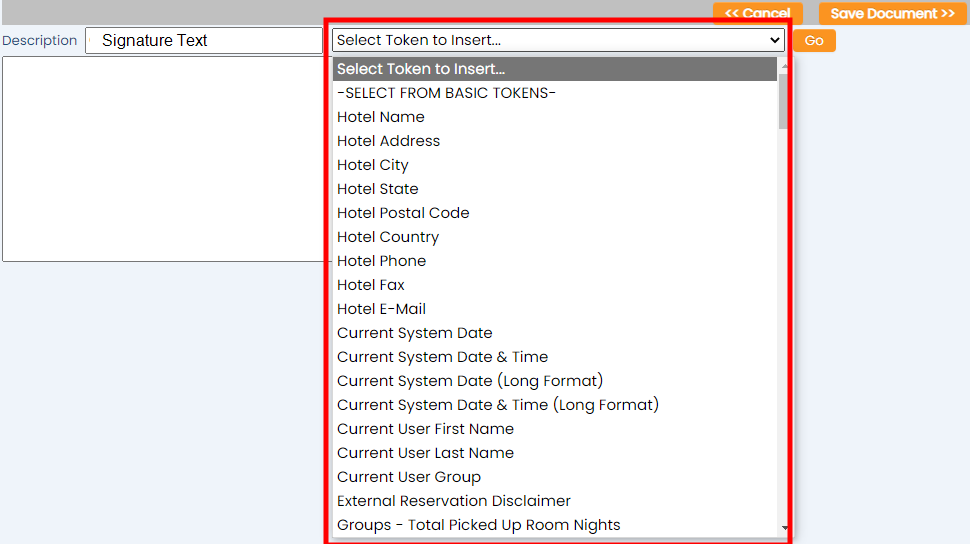
Task: Click the Signature Text description field
Action: pyautogui.click(x=204, y=40)
